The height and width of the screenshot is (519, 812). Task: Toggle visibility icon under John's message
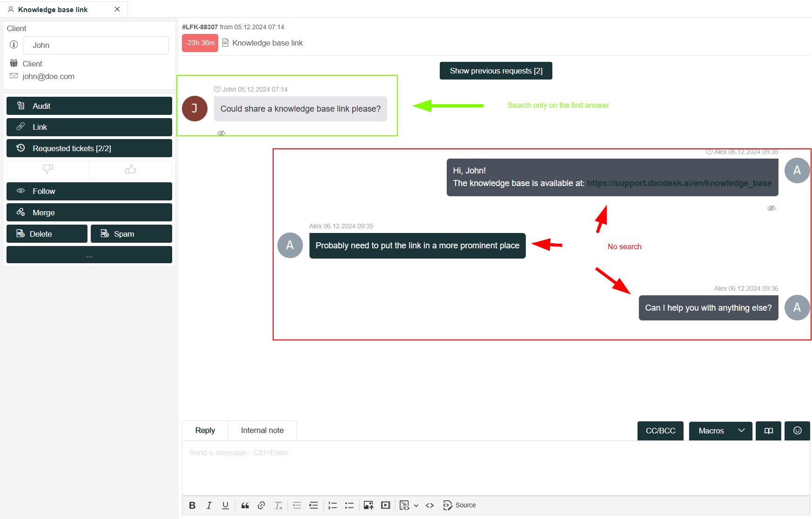click(x=221, y=133)
